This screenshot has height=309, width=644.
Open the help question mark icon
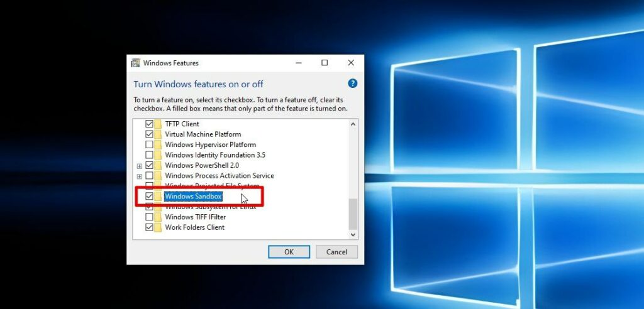tap(352, 84)
